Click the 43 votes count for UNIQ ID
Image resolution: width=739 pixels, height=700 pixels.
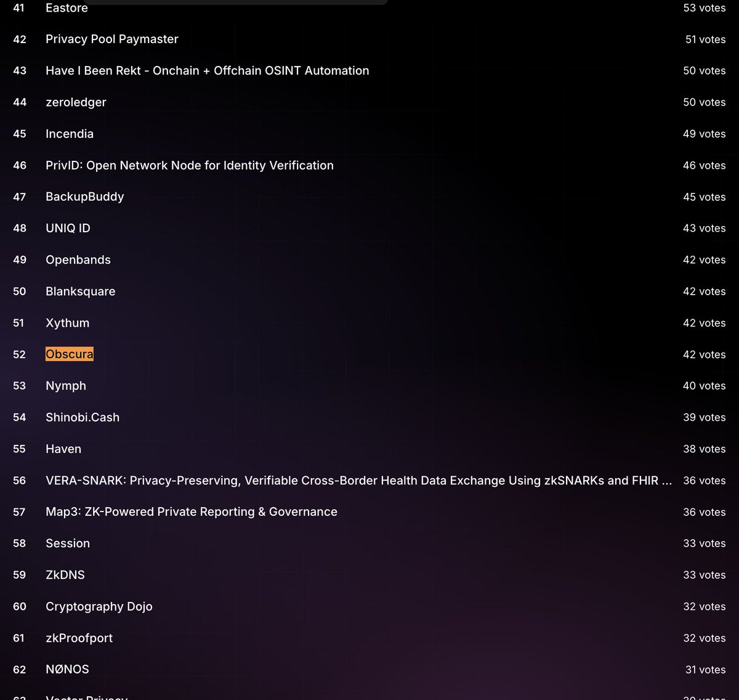click(705, 228)
